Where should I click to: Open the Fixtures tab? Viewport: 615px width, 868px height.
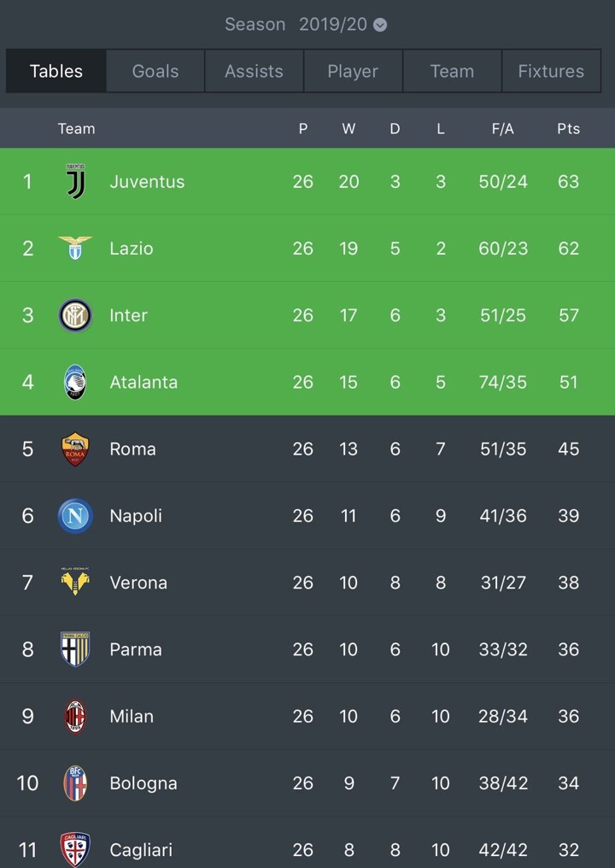tap(551, 71)
